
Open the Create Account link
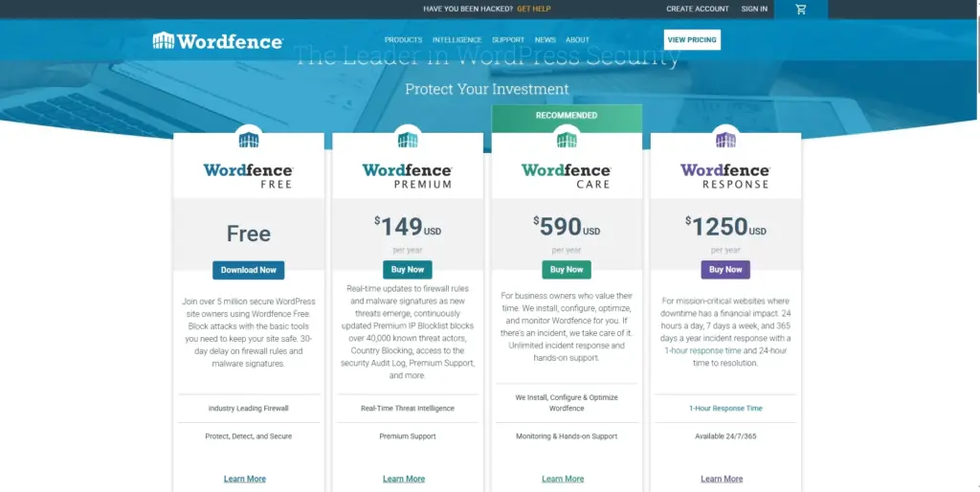(x=698, y=9)
